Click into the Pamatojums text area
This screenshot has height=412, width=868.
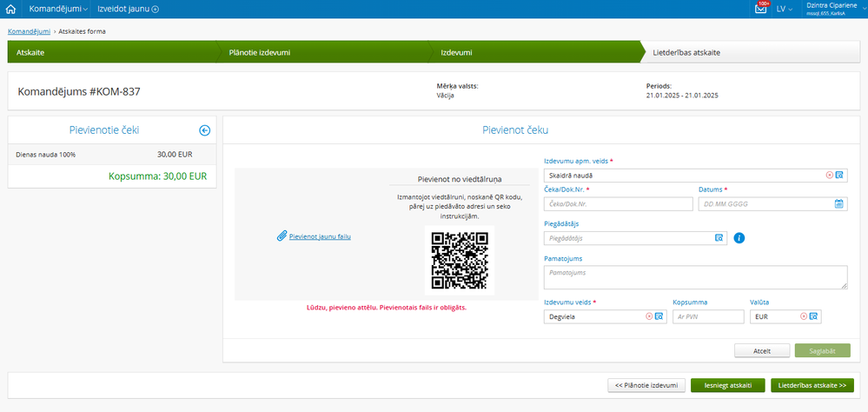coord(696,277)
